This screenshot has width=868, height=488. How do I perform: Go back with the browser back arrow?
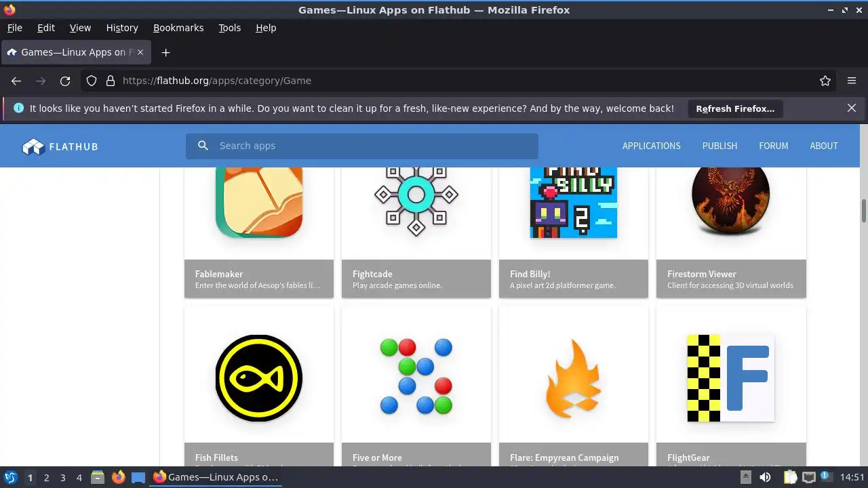[16, 81]
